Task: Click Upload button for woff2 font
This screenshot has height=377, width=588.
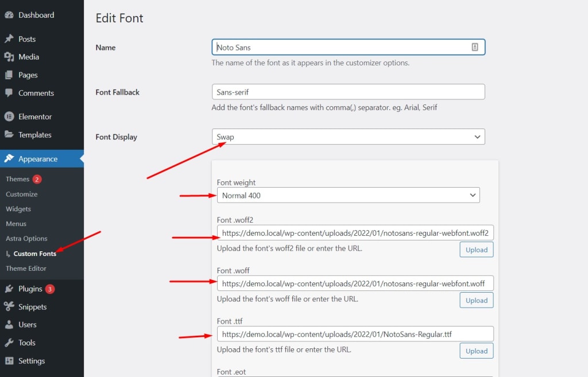Action: pos(477,250)
